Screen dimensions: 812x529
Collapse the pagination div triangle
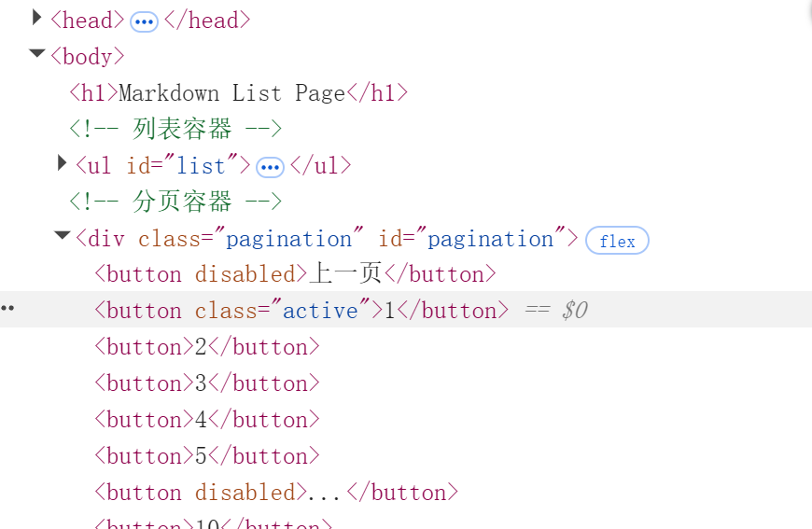tap(63, 235)
